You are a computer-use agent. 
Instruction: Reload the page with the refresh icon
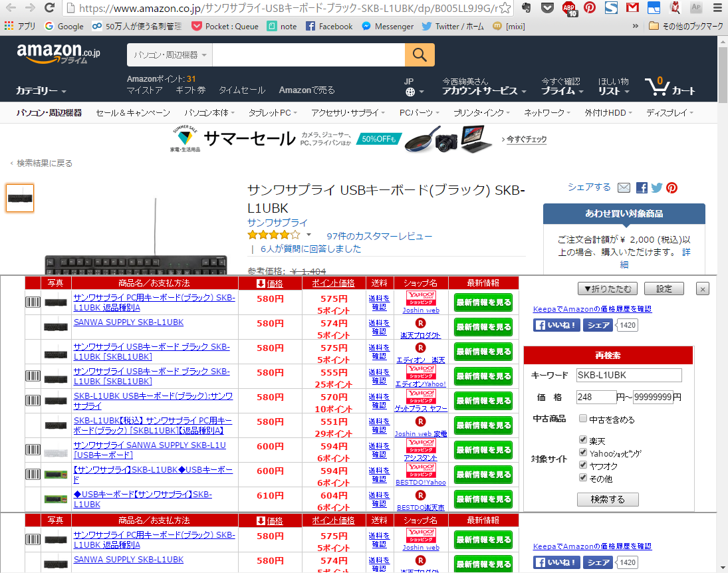(49, 8)
